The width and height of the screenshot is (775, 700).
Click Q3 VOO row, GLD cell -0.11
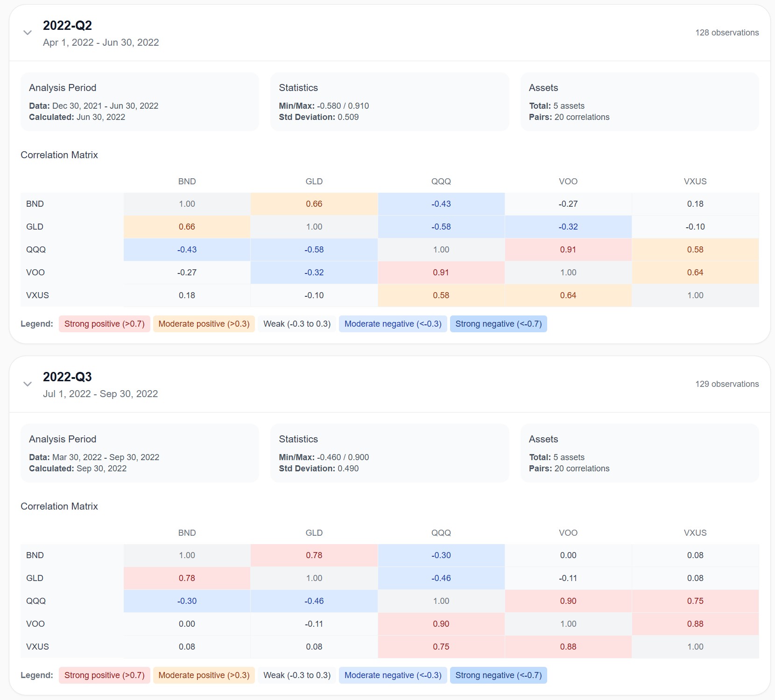point(314,624)
